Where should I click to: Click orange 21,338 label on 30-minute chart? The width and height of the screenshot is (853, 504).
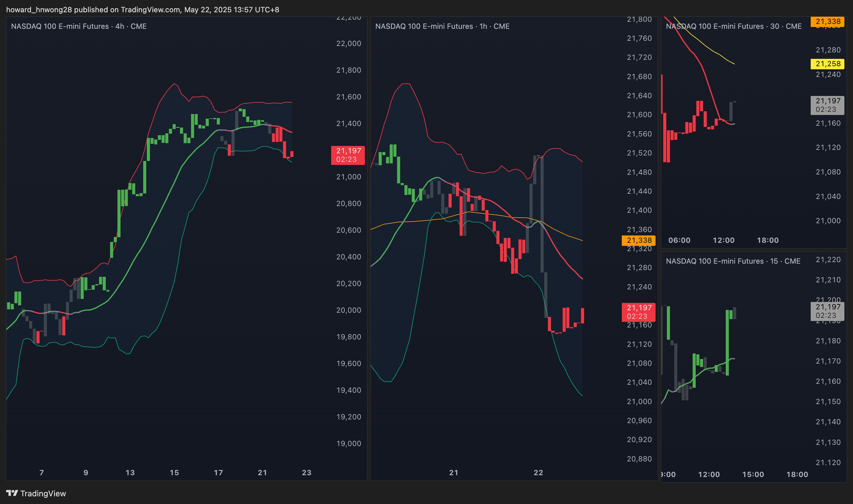pos(828,21)
